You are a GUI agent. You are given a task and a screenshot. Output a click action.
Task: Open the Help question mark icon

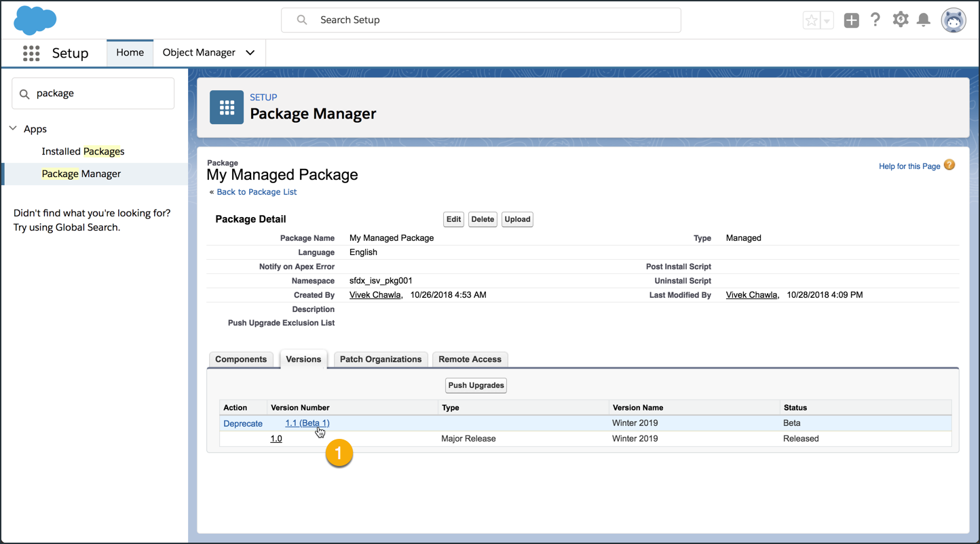pos(875,20)
